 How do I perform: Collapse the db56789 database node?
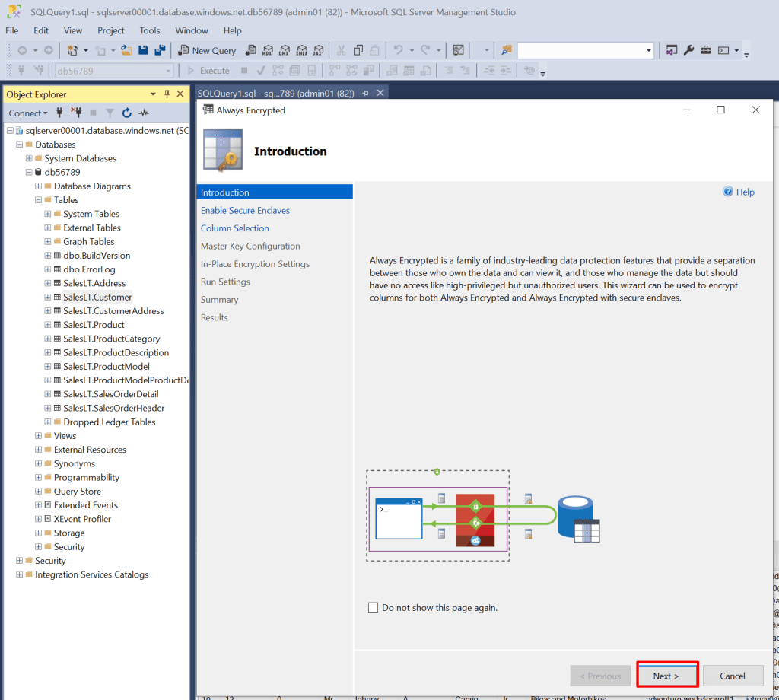29,172
